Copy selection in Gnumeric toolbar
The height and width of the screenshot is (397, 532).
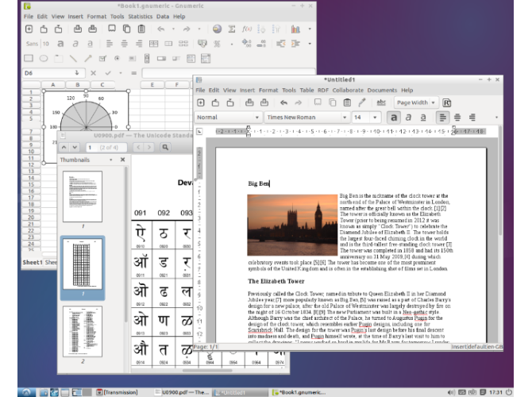click(x=126, y=29)
